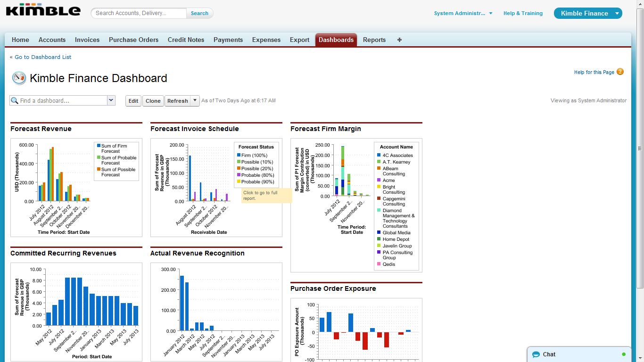
Task: Click the Probable (80%) legend swatch
Action: click(239, 175)
